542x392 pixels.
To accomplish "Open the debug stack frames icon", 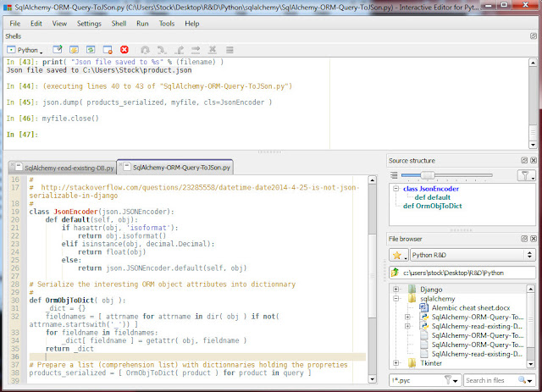I will pyautogui.click(x=230, y=50).
